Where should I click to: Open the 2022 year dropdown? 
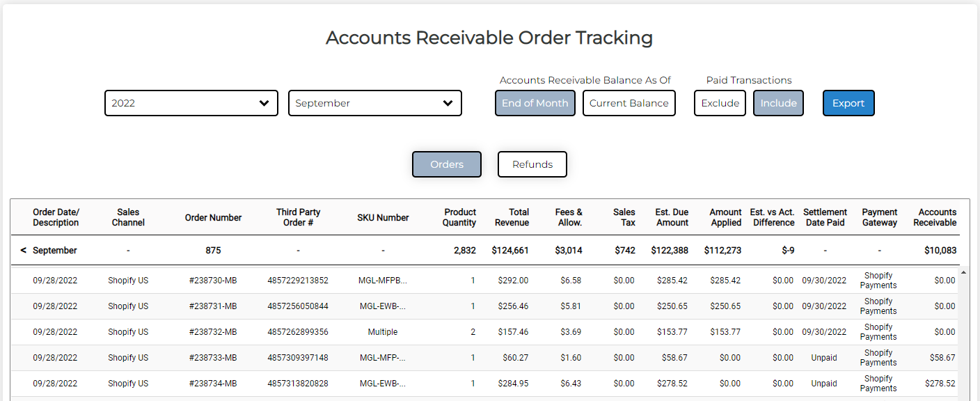pos(191,103)
